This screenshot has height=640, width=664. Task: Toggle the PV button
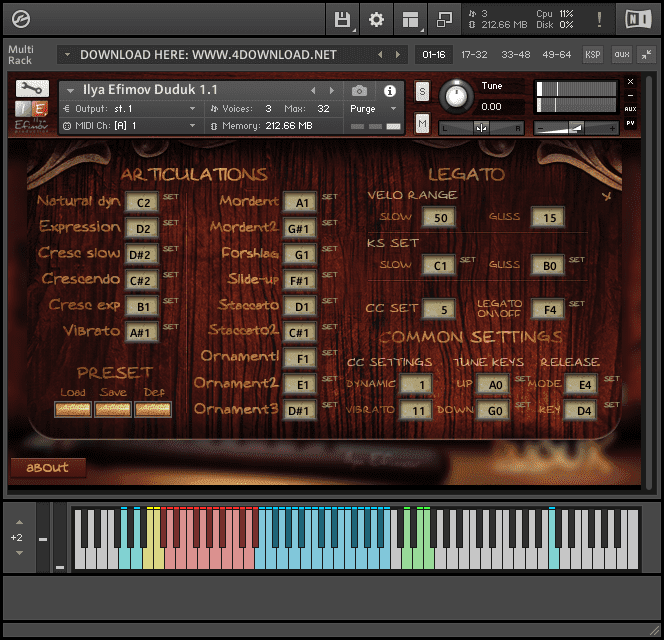coord(630,123)
